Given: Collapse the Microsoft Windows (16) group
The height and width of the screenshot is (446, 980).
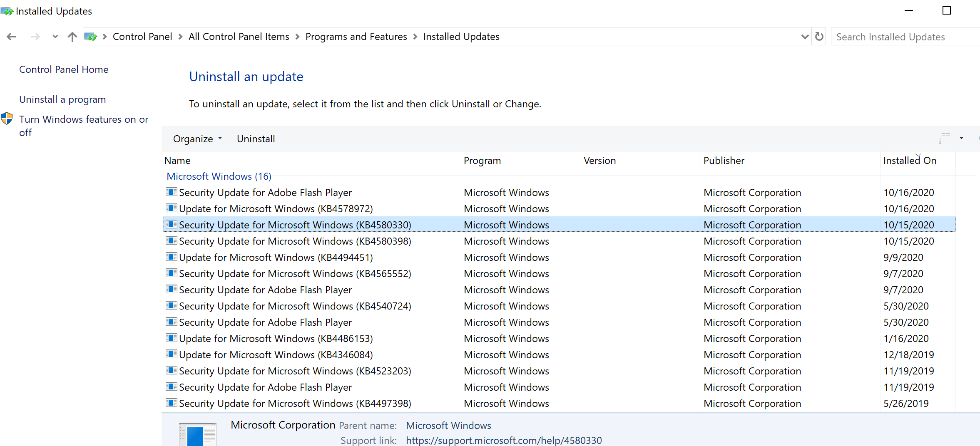Looking at the screenshot, I should coord(219,176).
